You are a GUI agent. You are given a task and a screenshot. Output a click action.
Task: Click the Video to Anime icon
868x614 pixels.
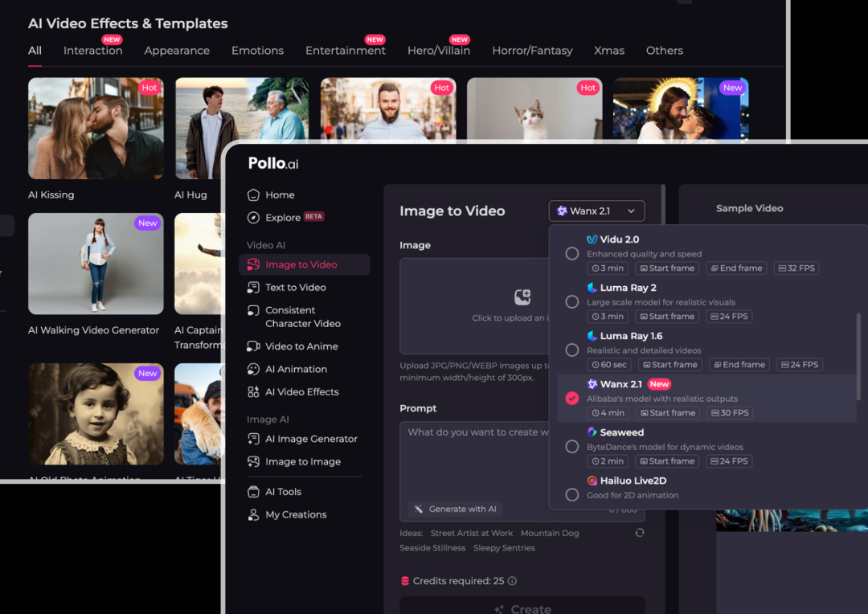(x=253, y=346)
